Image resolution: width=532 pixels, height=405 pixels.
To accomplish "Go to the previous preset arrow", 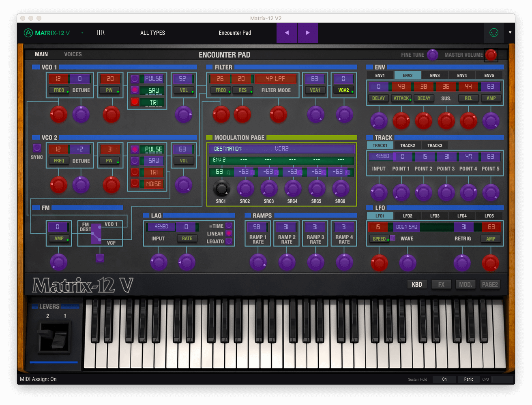I will coord(287,33).
